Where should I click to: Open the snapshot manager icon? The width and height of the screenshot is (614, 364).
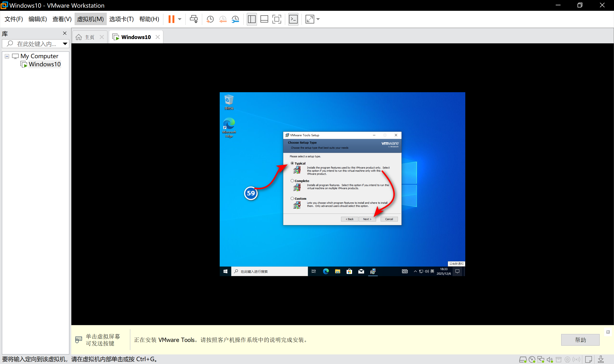pyautogui.click(x=235, y=19)
